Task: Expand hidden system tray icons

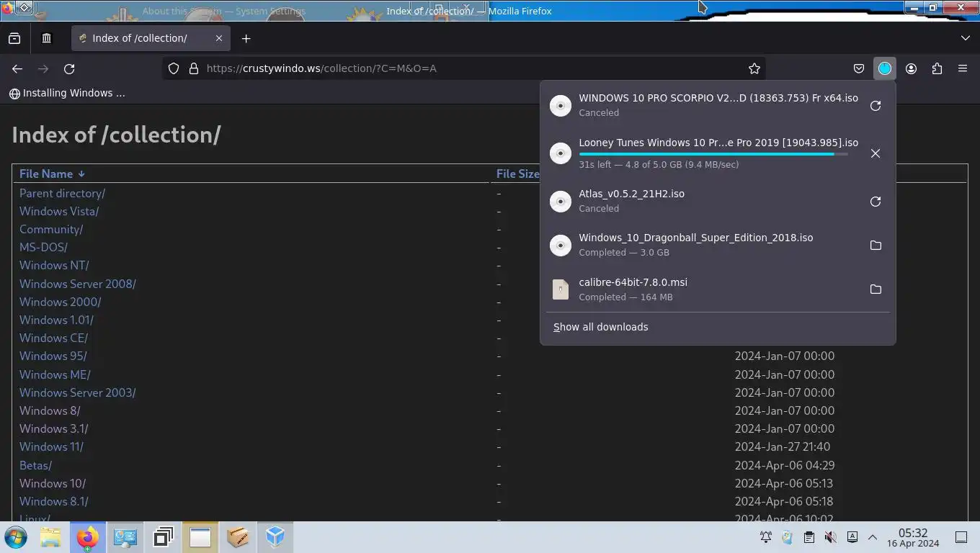Action: [x=873, y=537]
